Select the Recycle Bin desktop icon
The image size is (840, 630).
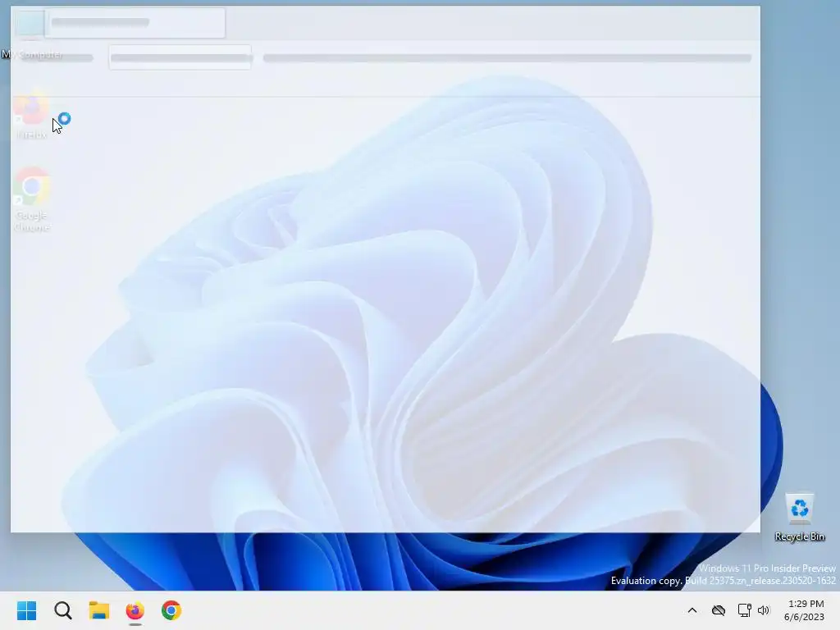799,518
